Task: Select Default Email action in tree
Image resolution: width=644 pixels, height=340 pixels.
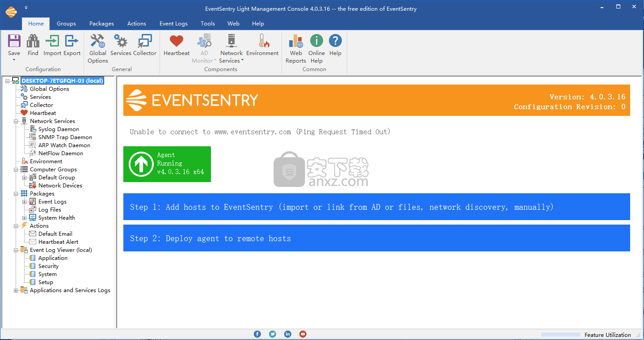Action: 55,234
